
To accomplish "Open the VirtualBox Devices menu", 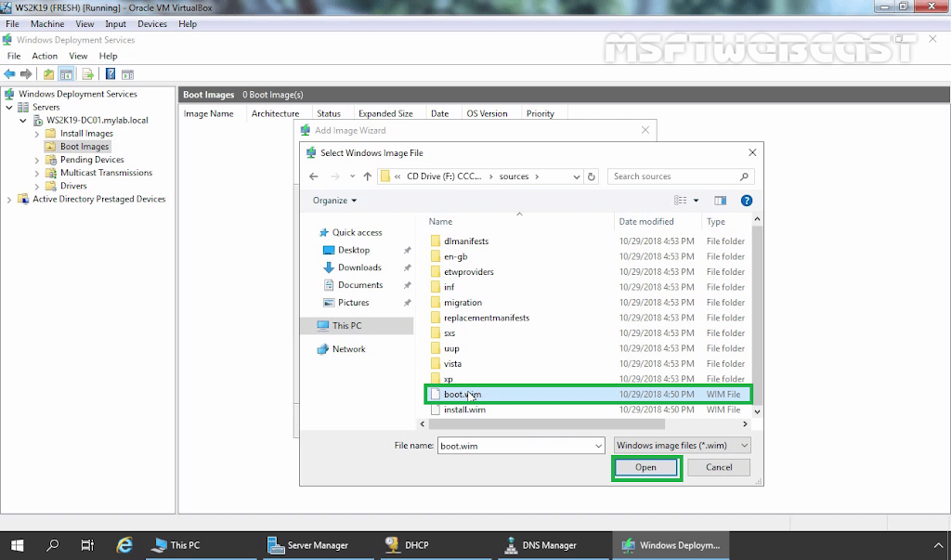I will point(152,23).
